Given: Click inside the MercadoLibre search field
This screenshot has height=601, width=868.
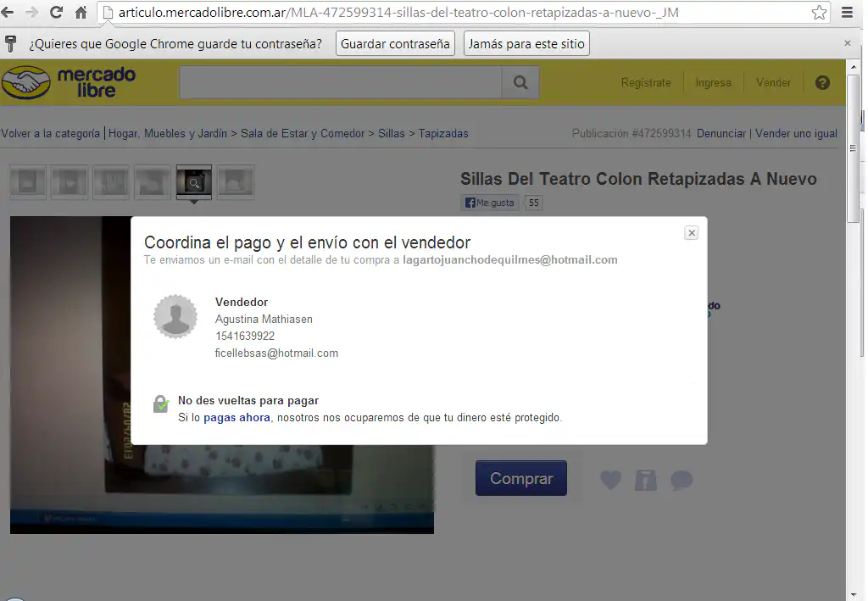Looking at the screenshot, I should [341, 83].
